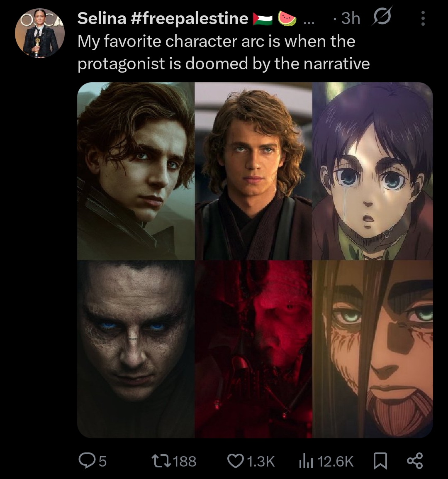Tap the 3h timestamp
Image resolution: width=448 pixels, height=479 pixels.
point(350,19)
